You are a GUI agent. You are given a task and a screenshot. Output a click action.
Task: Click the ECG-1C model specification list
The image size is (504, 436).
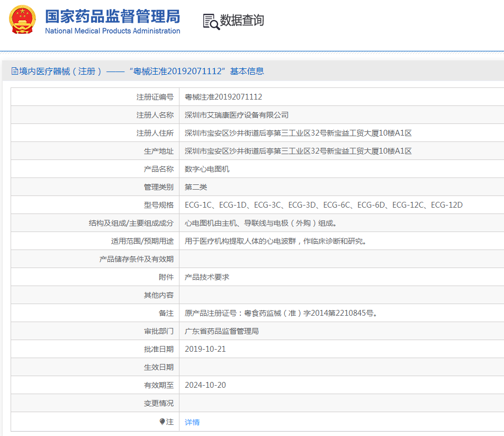click(323, 205)
